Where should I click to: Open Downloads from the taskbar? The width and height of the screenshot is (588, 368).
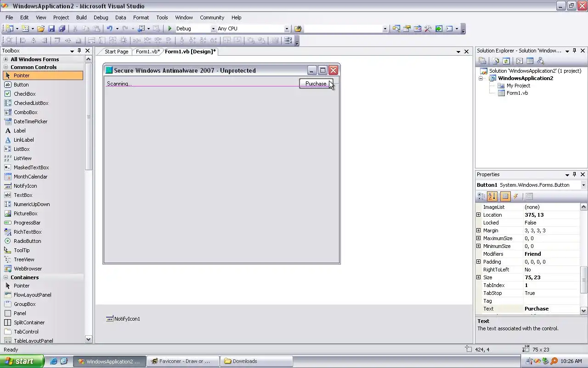(256, 361)
